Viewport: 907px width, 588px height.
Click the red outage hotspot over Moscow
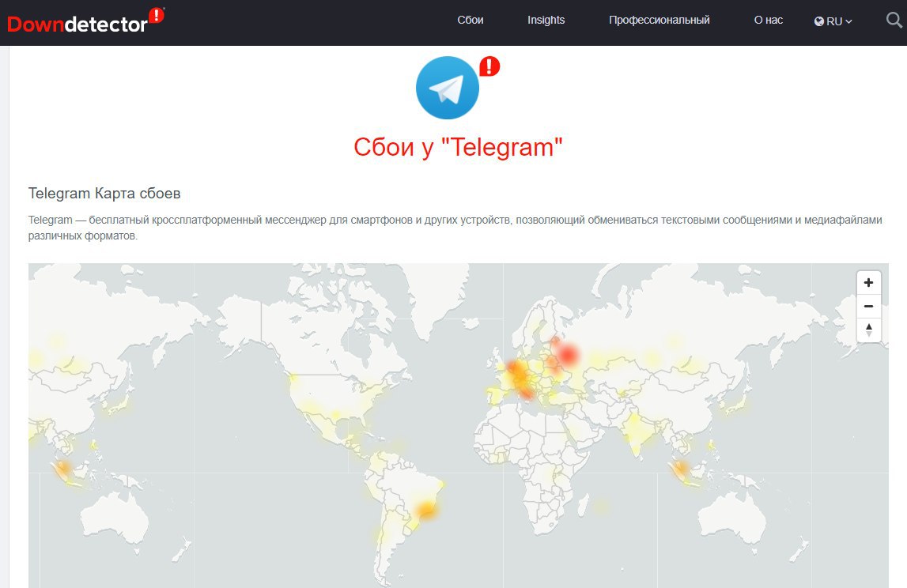tap(568, 354)
